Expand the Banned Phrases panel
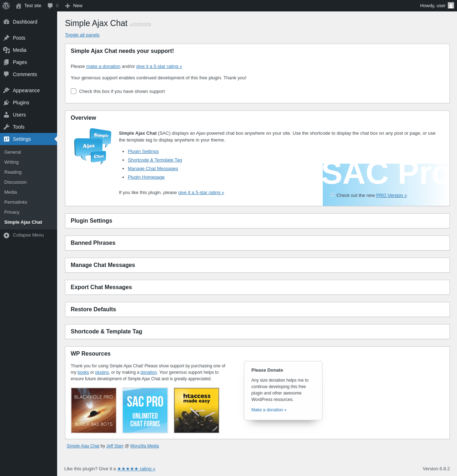Image resolution: width=457 pixels, height=476 pixels. click(257, 243)
